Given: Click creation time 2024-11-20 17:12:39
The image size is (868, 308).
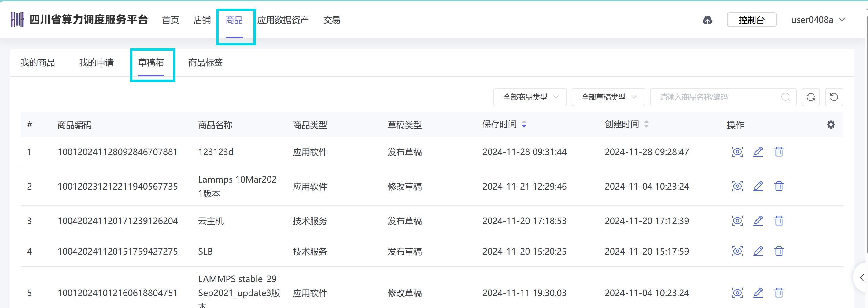Looking at the screenshot, I should point(647,221).
